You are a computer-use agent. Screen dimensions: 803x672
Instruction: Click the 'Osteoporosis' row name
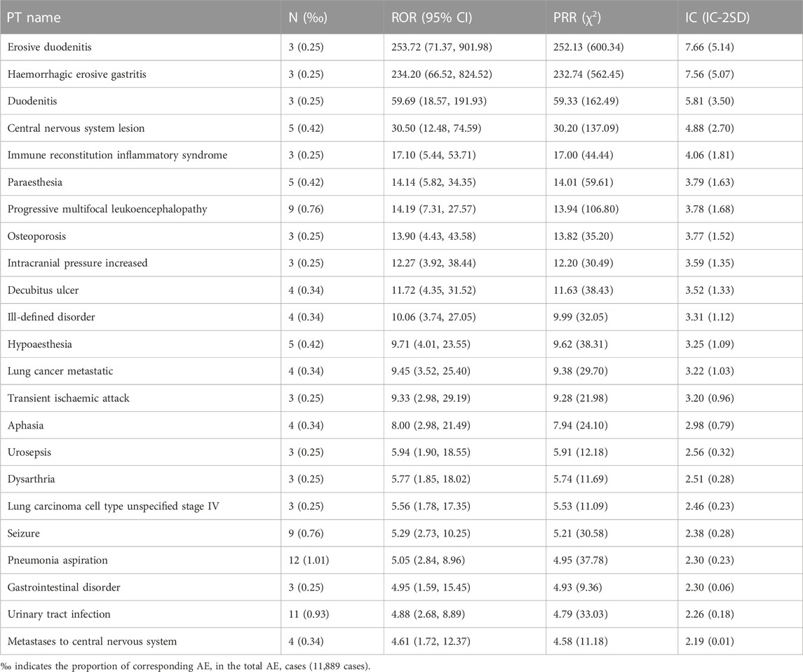(x=36, y=236)
